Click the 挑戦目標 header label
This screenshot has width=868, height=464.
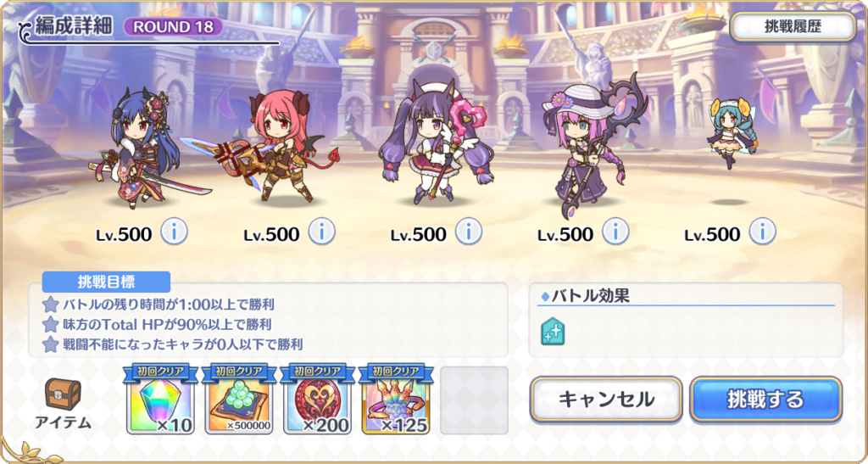(106, 282)
